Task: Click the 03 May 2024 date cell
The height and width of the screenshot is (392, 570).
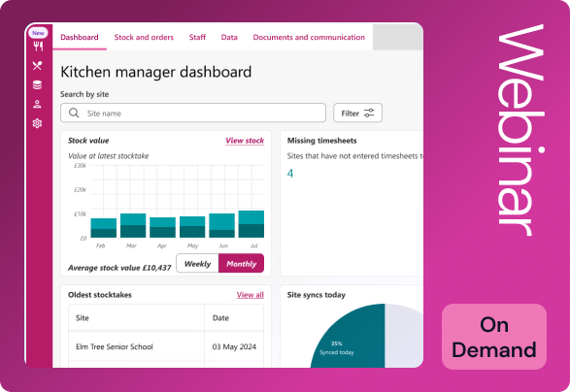Action: coord(234,346)
